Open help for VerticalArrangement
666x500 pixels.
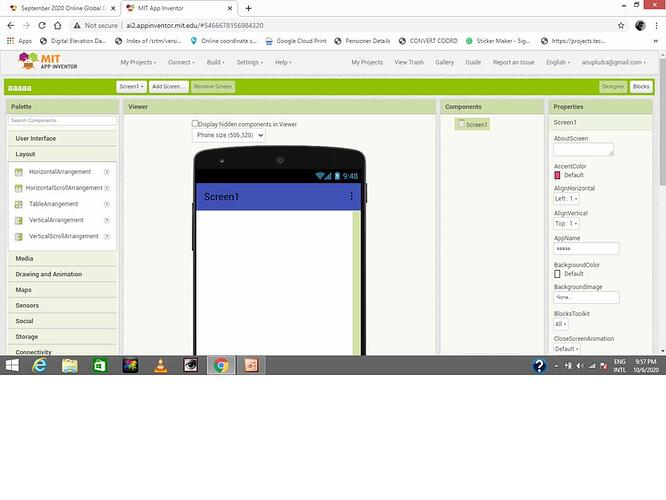click(x=107, y=220)
